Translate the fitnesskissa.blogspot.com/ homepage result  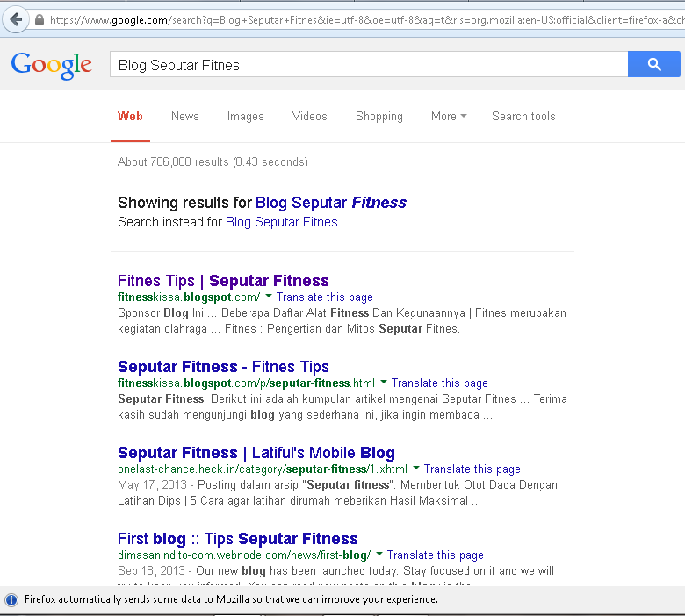click(325, 297)
